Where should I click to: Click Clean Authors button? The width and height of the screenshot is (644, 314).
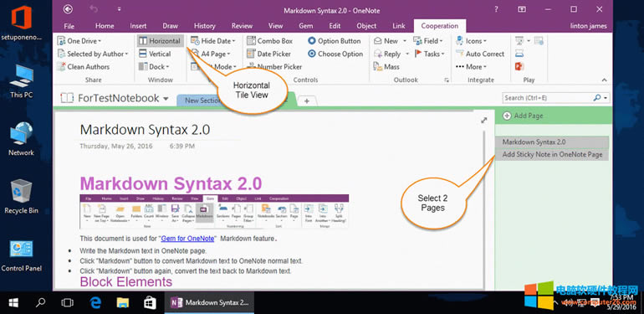pyautogui.click(x=84, y=67)
